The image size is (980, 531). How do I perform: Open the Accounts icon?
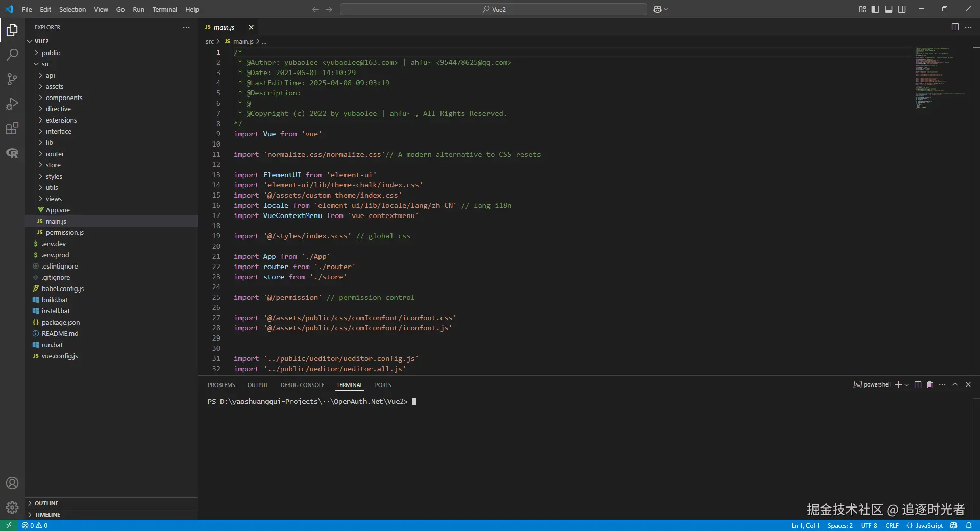(x=12, y=483)
